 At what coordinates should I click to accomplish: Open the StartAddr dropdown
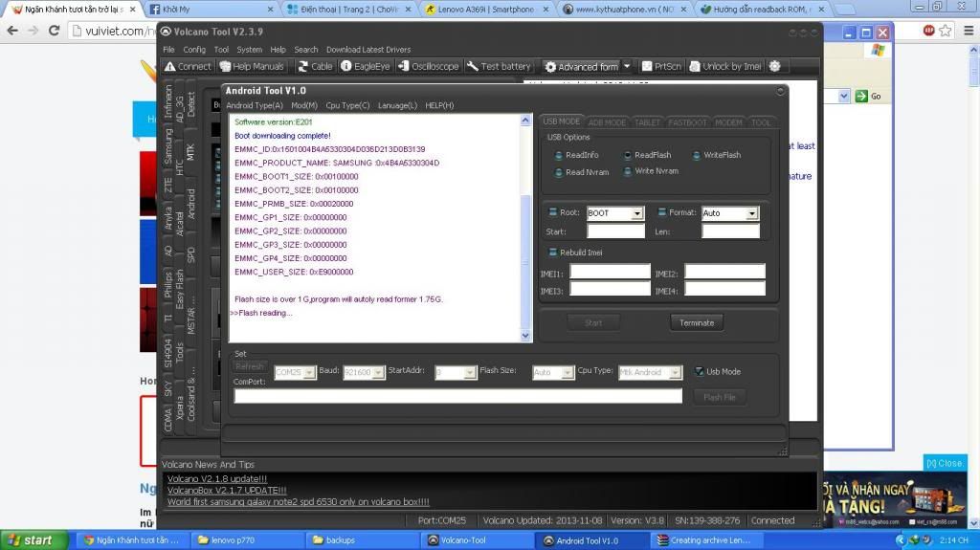click(x=470, y=372)
